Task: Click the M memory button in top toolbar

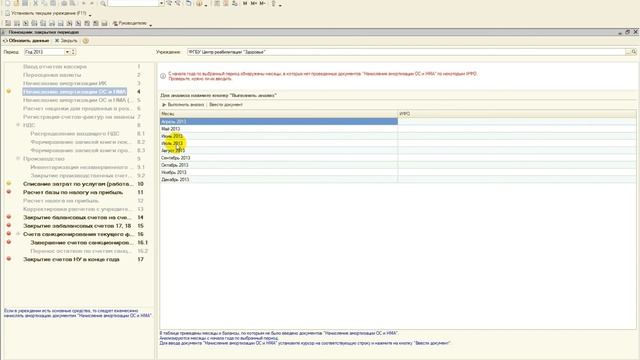Action: [x=245, y=3]
